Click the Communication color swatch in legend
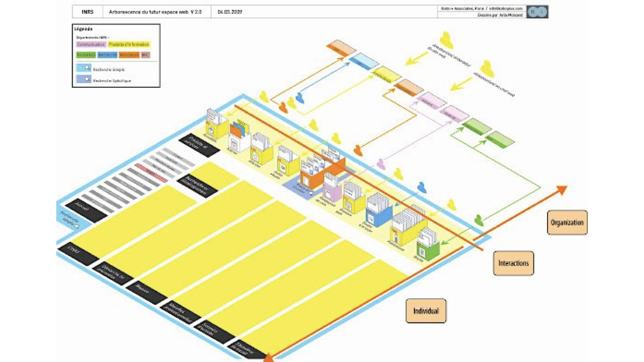Screen dimensions: 644x362 tap(91, 45)
